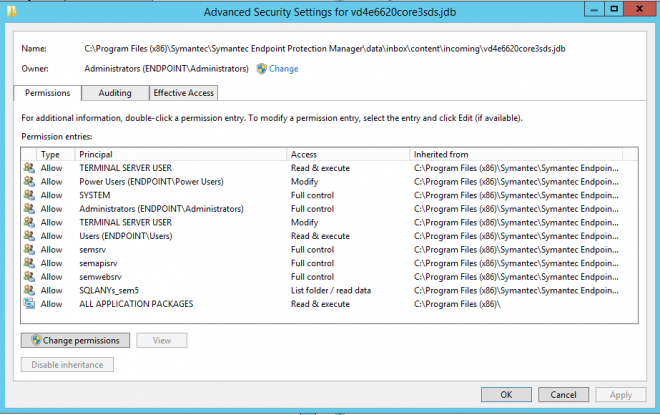Viewport: 660px width, 415px height.
Task: Click the ALL APPLICATION PACKAGES entry icon
Action: tap(28, 303)
